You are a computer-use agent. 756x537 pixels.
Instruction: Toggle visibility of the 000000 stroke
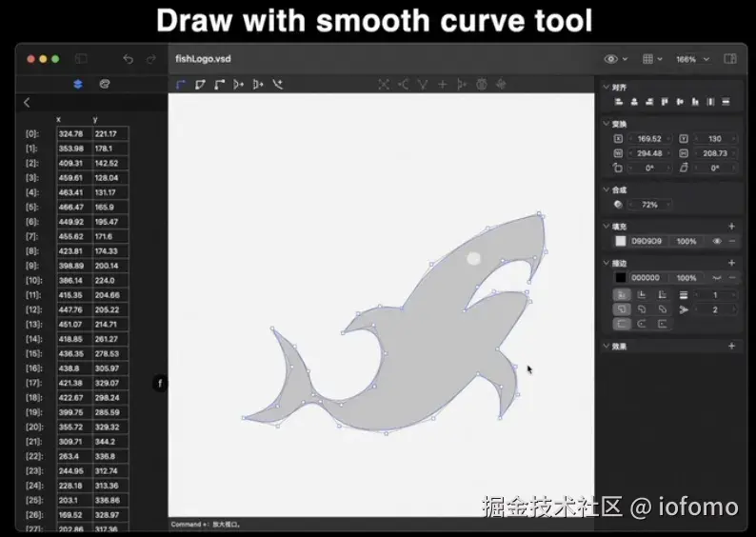click(x=717, y=278)
